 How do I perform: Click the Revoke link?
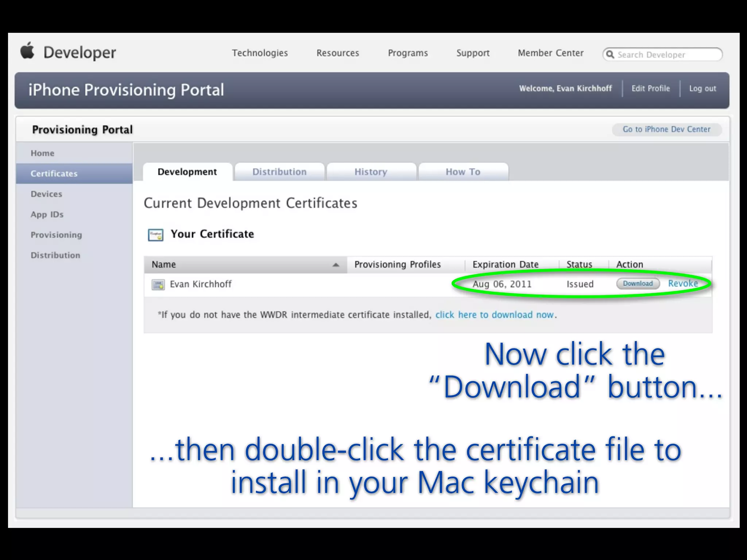(683, 284)
